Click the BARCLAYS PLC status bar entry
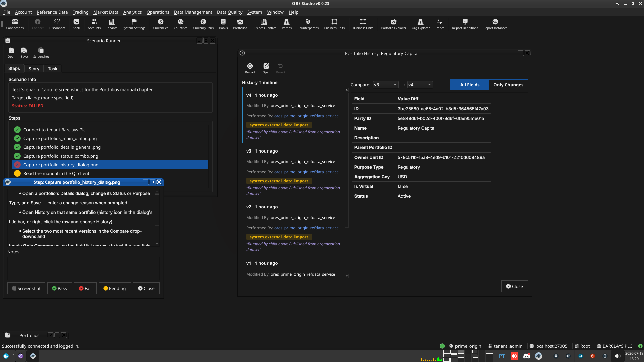The height and width of the screenshot is (362, 644). point(614,346)
